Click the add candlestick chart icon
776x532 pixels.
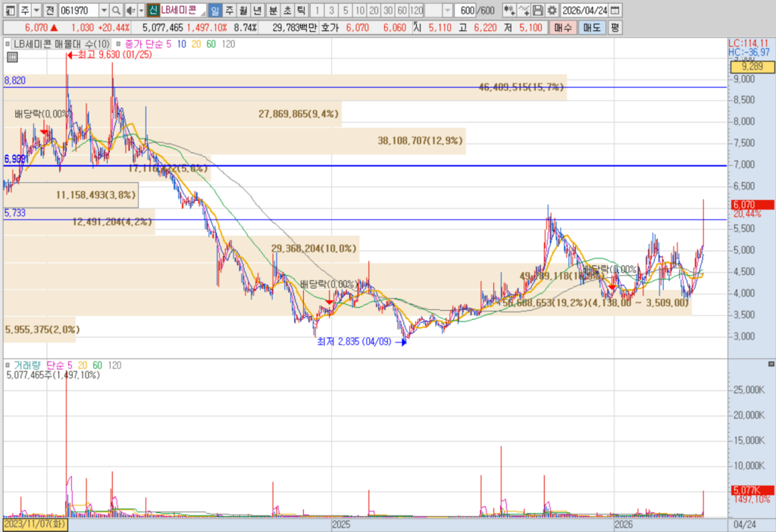pos(508,11)
